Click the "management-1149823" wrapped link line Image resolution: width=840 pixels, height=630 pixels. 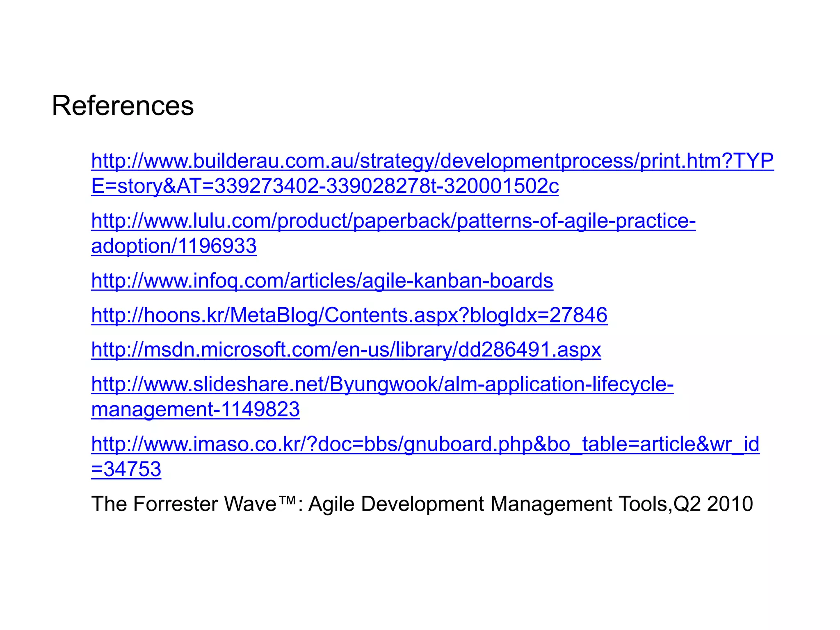click(196, 409)
